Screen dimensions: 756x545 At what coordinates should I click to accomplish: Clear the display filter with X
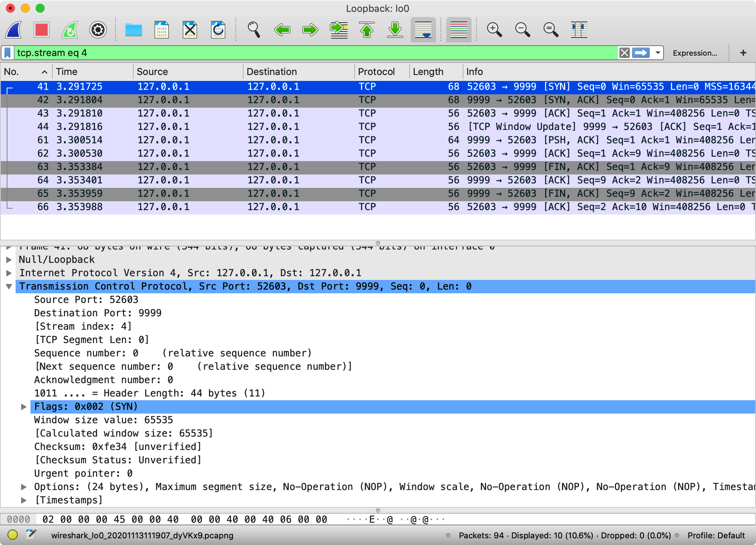coord(625,53)
